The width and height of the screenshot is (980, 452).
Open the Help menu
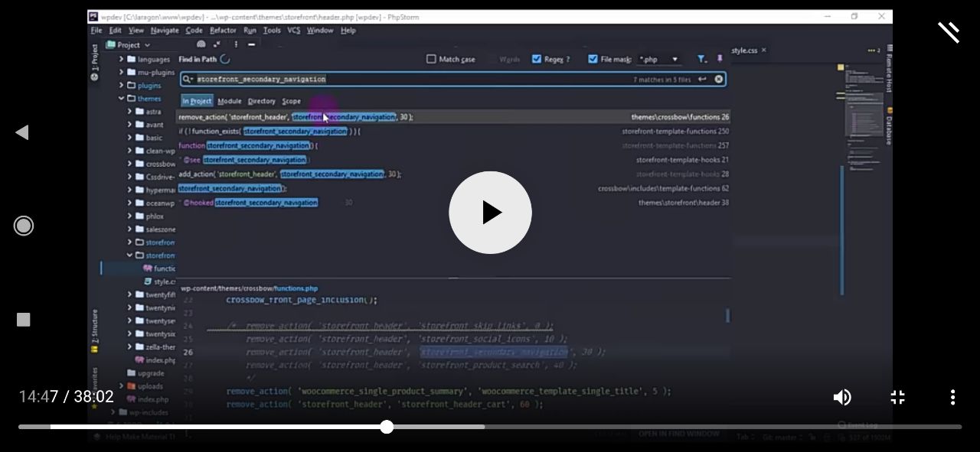(348, 31)
